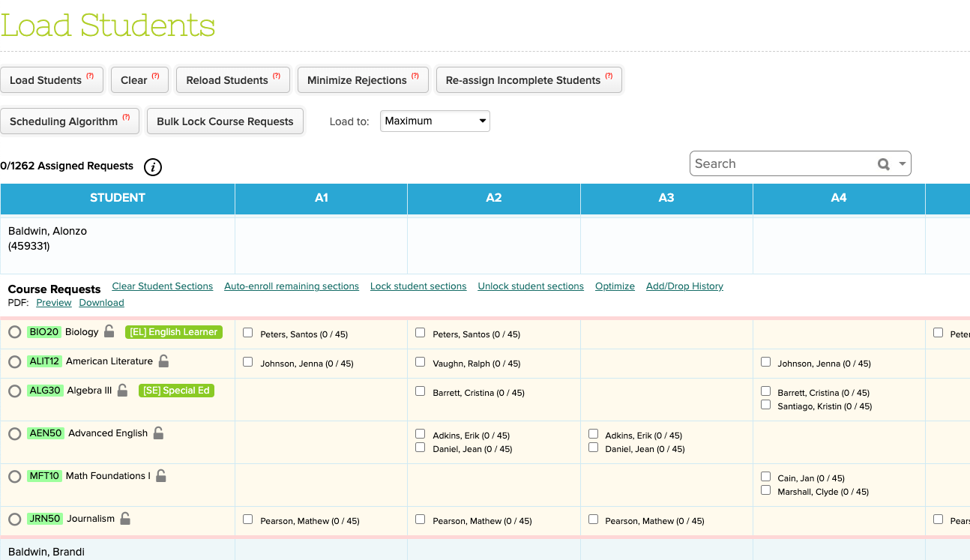Click the lock icon beside Algebra III

(123, 391)
